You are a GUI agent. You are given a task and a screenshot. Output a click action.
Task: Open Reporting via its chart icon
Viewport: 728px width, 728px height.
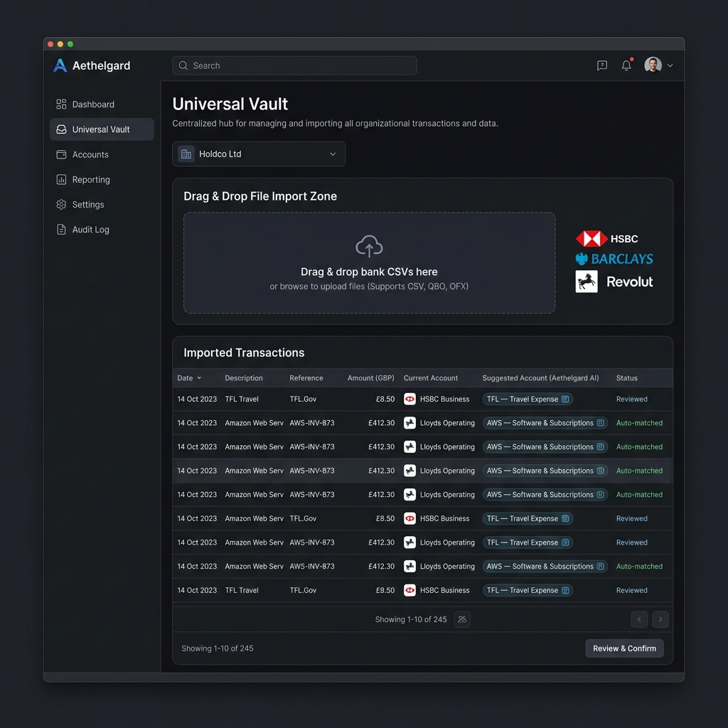tap(61, 179)
